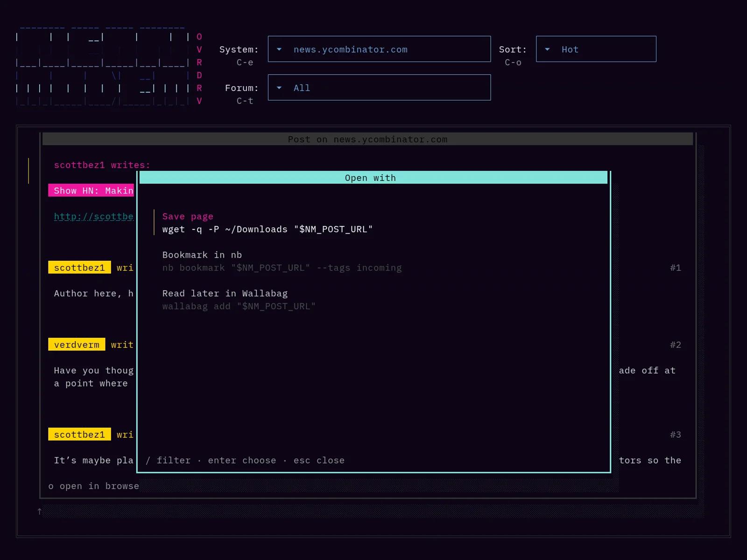Viewport: 747px width, 560px height.
Task: Click the o open in browse hint
Action: click(94, 486)
